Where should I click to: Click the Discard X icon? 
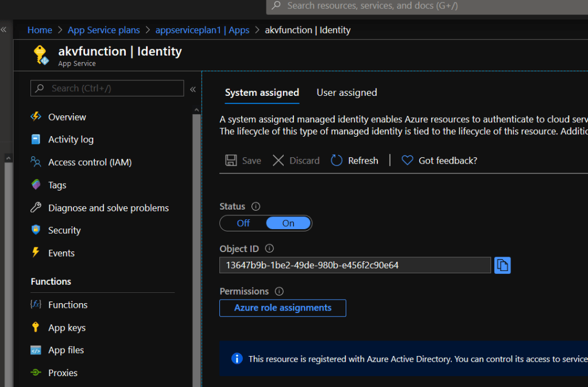pyautogui.click(x=278, y=161)
